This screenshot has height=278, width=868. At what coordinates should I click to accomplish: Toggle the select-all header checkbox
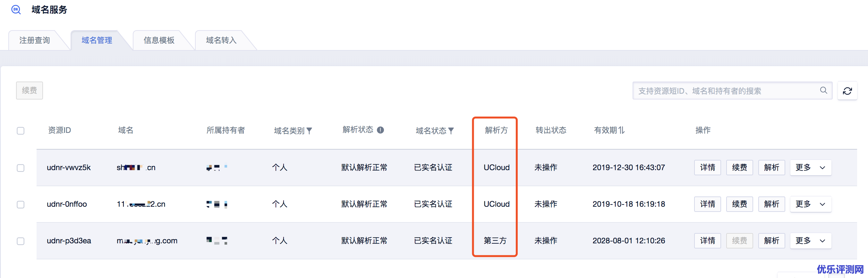[21, 131]
